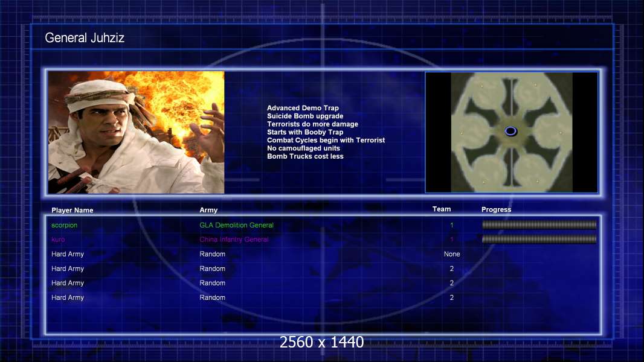Select the "Advanced Demo Trap" ability line
Screen dimensions: 644x362
pyautogui.click(x=303, y=109)
